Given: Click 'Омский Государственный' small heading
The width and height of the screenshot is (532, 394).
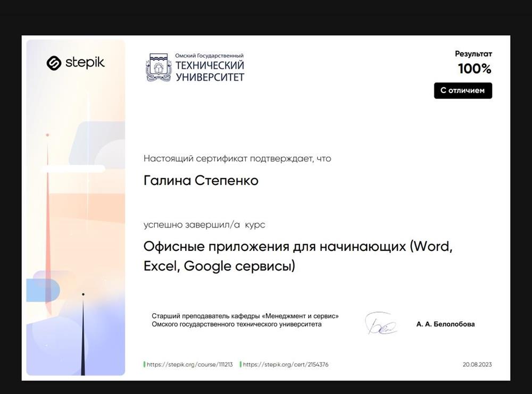Looking at the screenshot, I should point(209,56).
